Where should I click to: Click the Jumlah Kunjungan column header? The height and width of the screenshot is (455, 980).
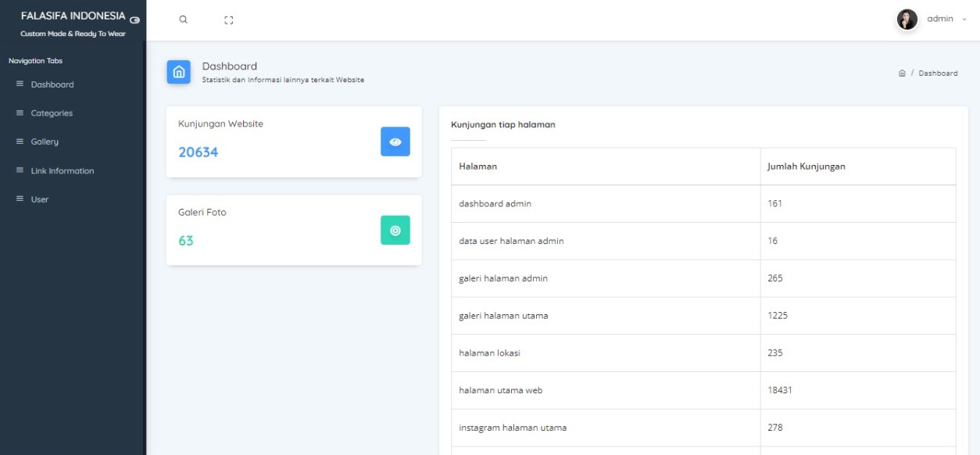tap(807, 167)
